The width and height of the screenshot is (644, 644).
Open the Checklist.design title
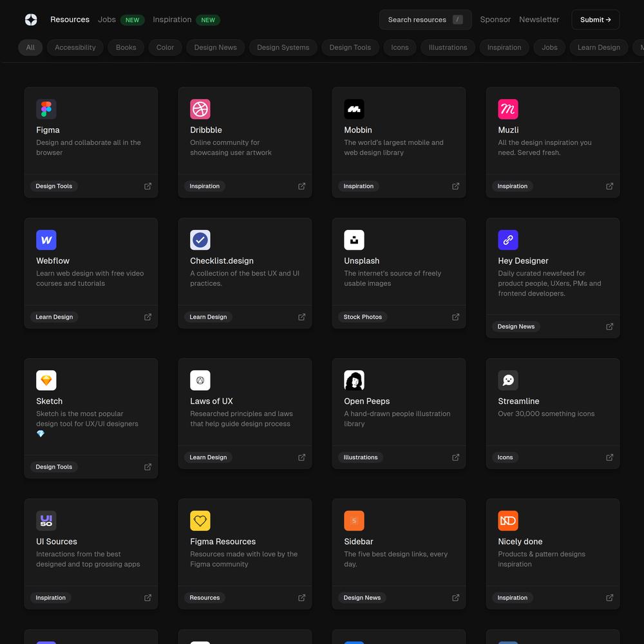tap(222, 261)
